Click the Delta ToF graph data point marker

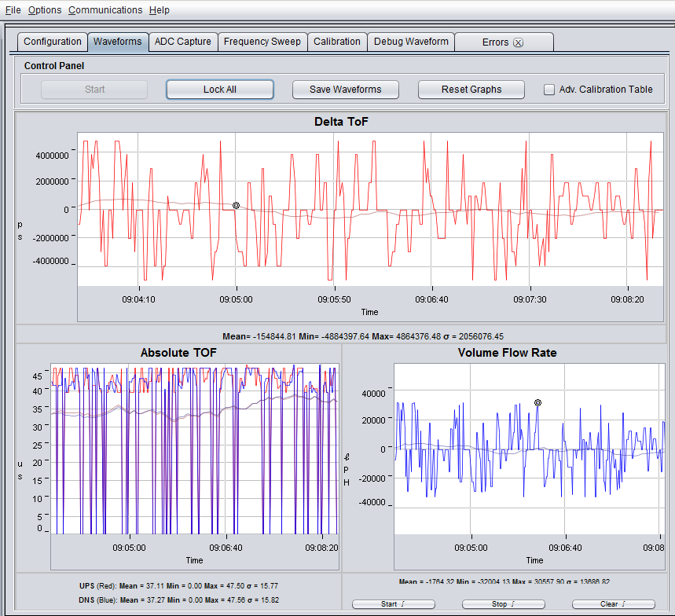(236, 206)
